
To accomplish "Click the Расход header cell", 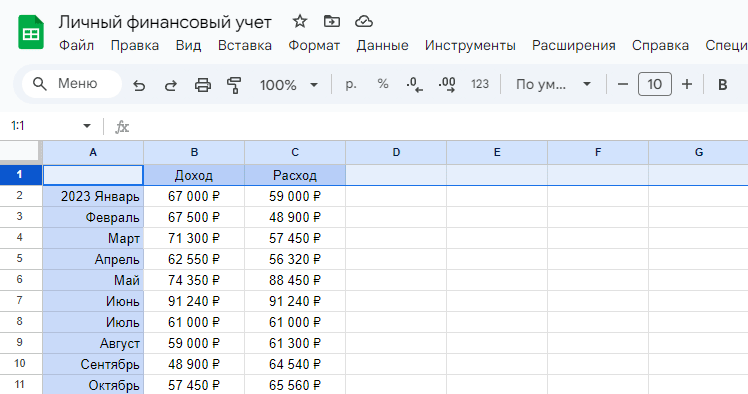I will pos(295,175).
